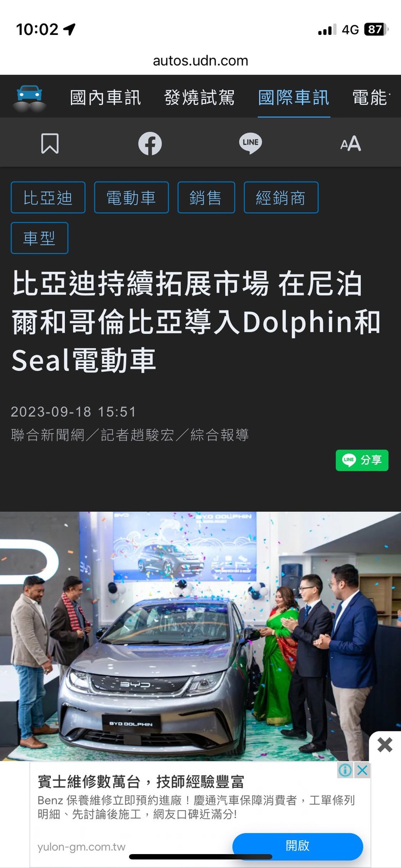401x868 pixels.
Task: Close the ad with the large X
Action: (385, 745)
